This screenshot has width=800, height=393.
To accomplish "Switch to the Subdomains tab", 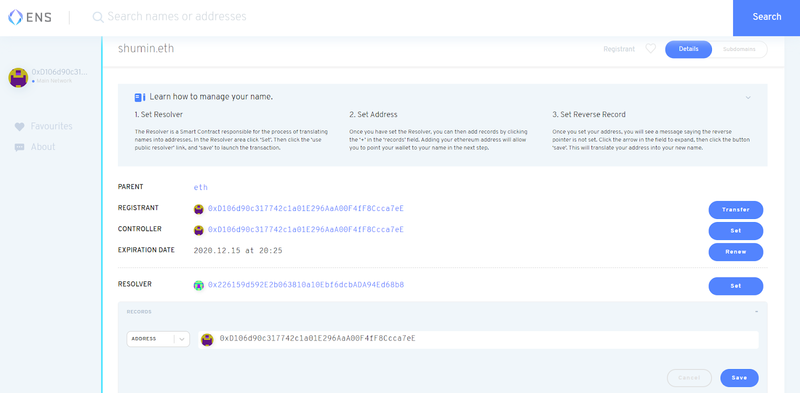I will tap(739, 50).
